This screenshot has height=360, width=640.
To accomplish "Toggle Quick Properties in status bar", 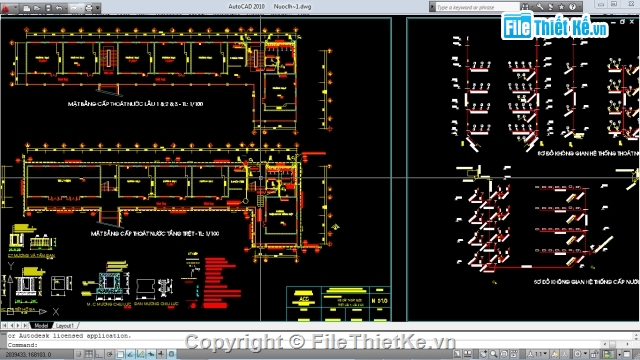I will click(171, 354).
